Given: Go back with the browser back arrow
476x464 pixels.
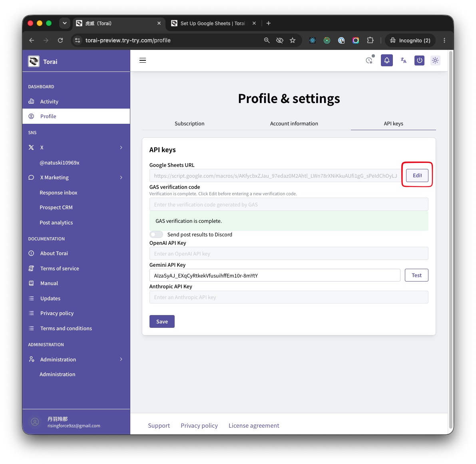Looking at the screenshot, I should 32,40.
